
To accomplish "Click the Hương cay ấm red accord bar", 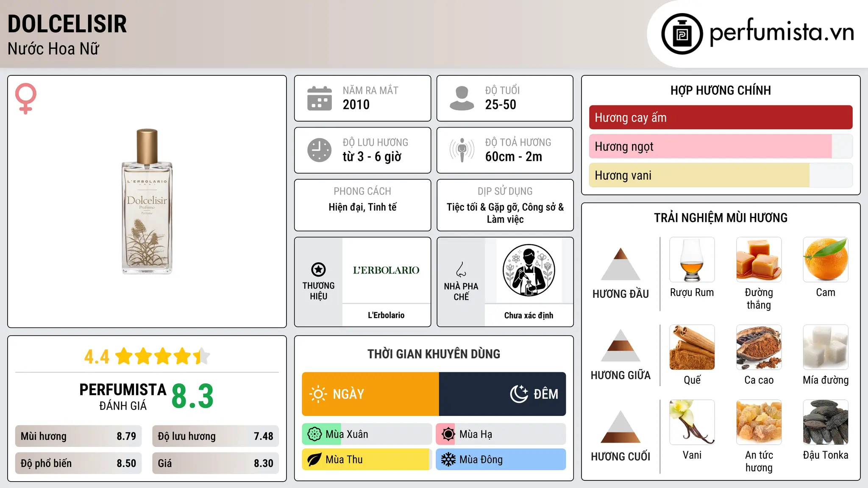I will pos(721,117).
